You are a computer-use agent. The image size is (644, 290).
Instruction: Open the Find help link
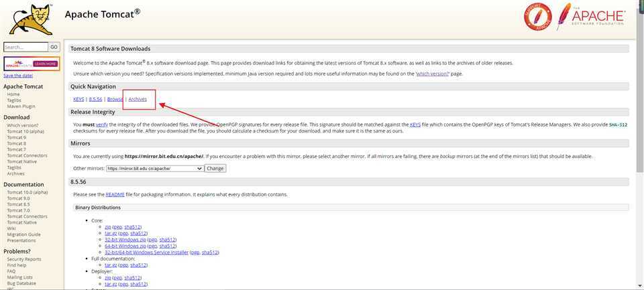(x=16, y=265)
